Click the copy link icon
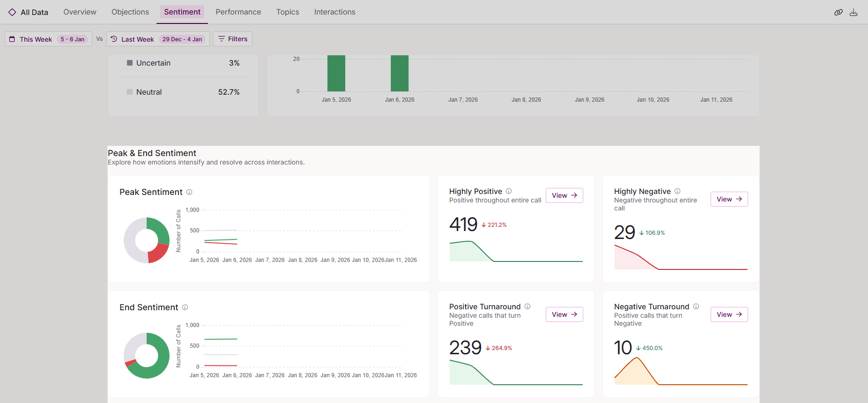868x403 pixels. coord(838,12)
